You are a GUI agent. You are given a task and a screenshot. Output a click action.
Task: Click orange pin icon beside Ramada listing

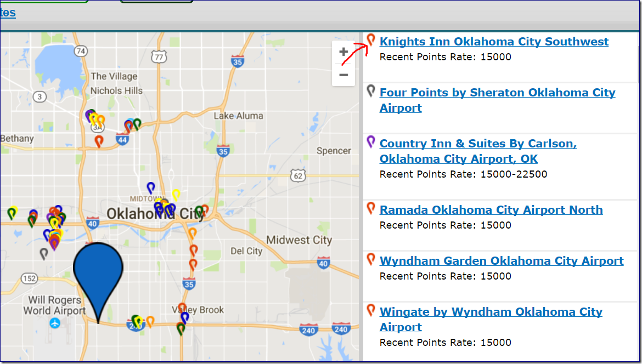coord(371,208)
